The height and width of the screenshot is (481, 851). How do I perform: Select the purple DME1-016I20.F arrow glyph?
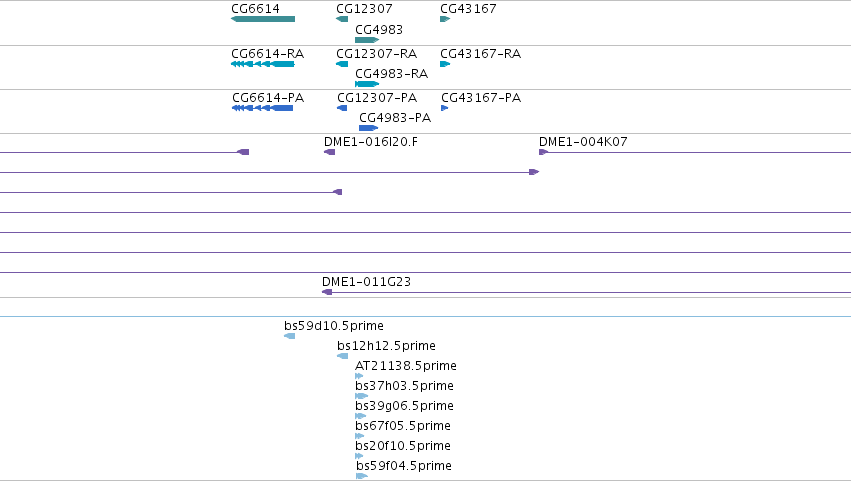329,152
